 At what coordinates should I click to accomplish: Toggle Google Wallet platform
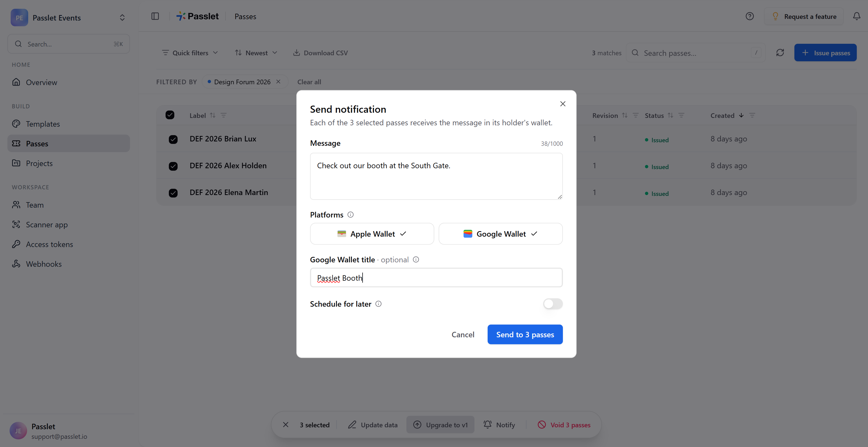[500, 234]
